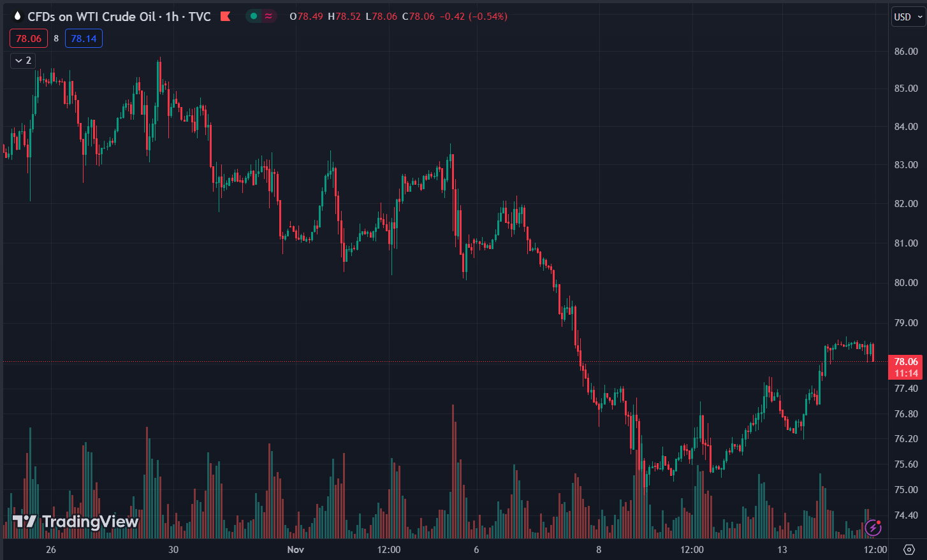The width and height of the screenshot is (927, 560).
Task: Open chart settings hexagon gear icon
Action: (x=909, y=549)
